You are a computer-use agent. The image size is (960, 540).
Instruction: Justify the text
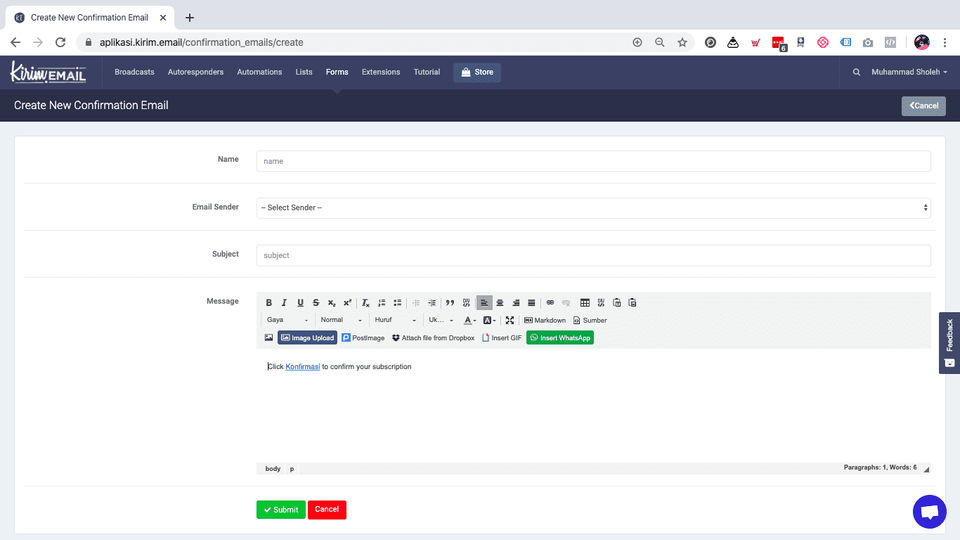pyautogui.click(x=531, y=302)
